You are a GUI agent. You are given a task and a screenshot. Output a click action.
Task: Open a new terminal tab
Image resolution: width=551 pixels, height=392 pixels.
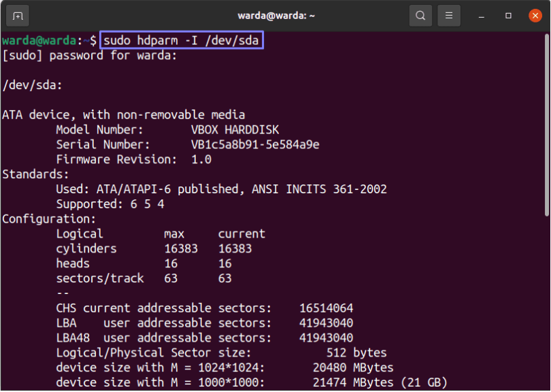click(18, 16)
